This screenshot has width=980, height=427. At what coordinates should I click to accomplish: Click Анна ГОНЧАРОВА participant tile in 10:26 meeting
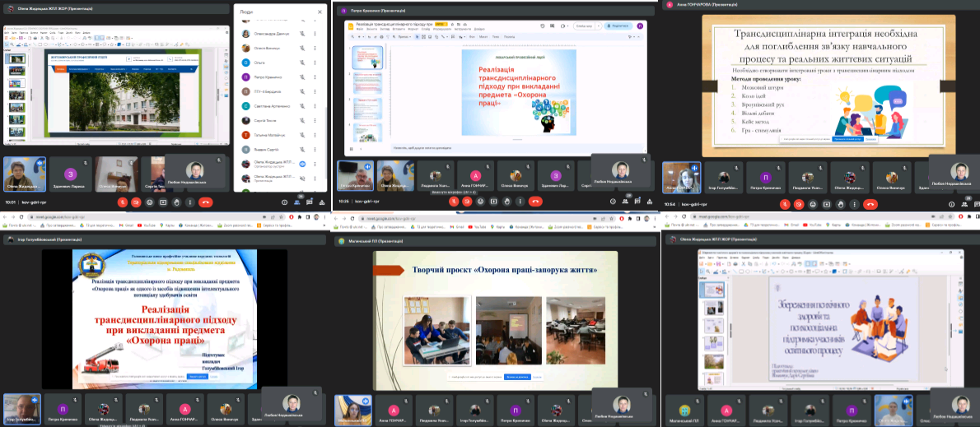pyautogui.click(x=475, y=175)
